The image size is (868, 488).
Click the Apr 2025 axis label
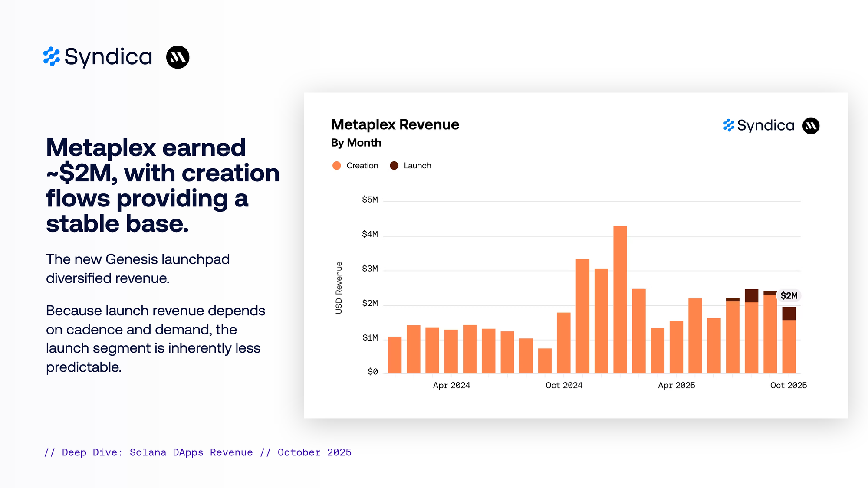676,385
